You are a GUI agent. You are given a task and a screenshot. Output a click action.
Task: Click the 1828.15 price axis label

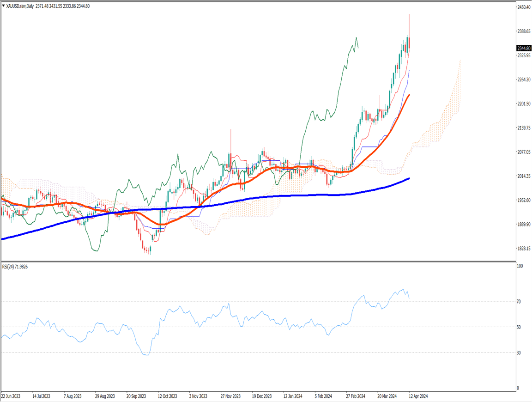pyautogui.click(x=523, y=249)
